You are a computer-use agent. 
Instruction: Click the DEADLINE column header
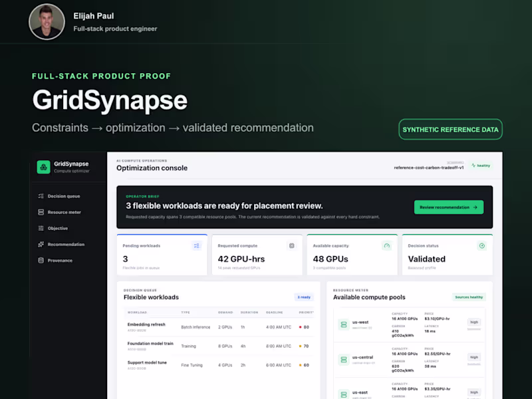point(274,313)
